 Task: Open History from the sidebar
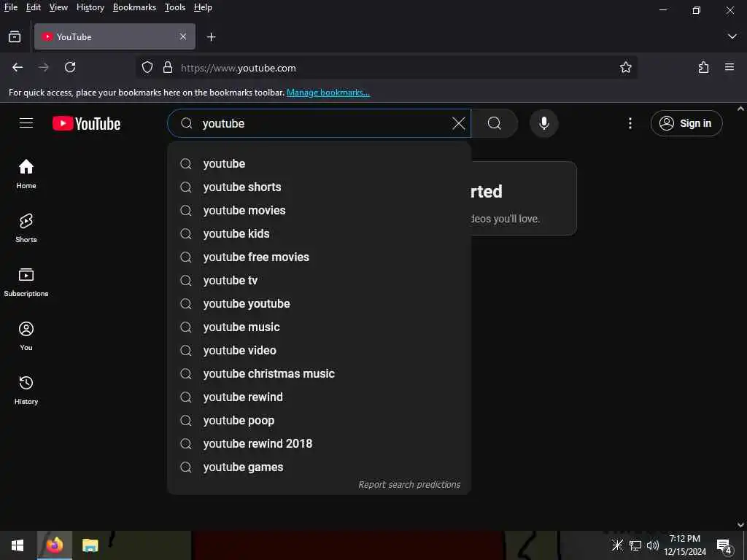[x=26, y=390]
